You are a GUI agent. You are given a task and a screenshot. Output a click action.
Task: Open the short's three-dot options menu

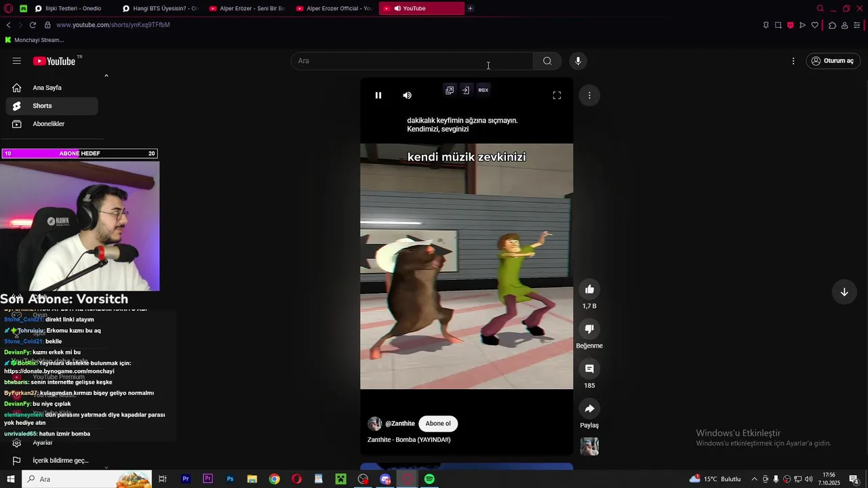tap(589, 96)
